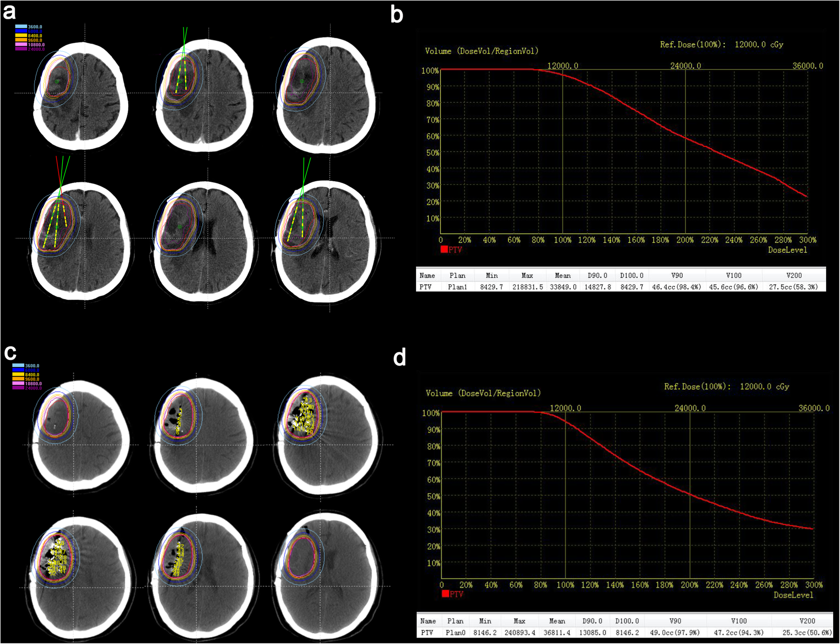Click the yellow 8400.0 swatch in panel c legend
The image size is (840, 644).
coord(18,375)
